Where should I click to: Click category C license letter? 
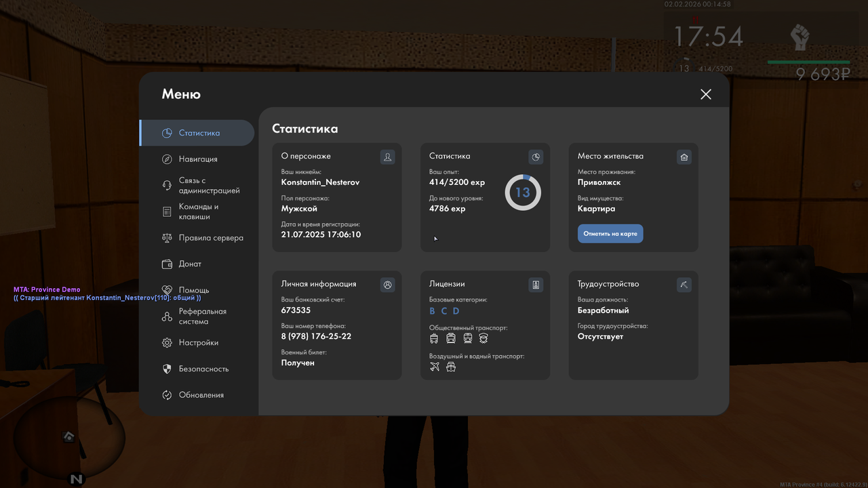[x=444, y=311]
